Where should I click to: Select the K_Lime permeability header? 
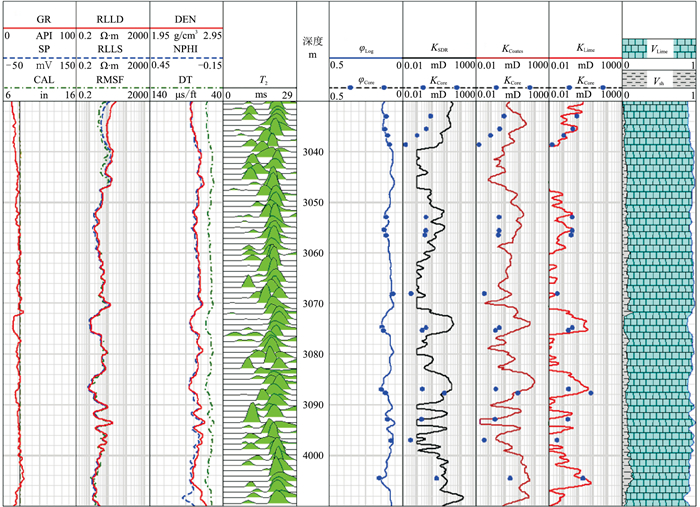tap(585, 47)
